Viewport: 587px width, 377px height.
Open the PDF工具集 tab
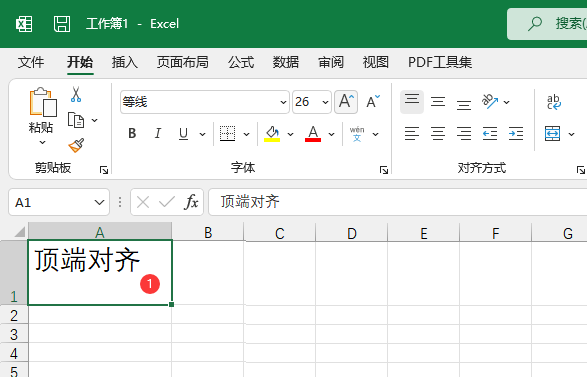click(x=440, y=62)
